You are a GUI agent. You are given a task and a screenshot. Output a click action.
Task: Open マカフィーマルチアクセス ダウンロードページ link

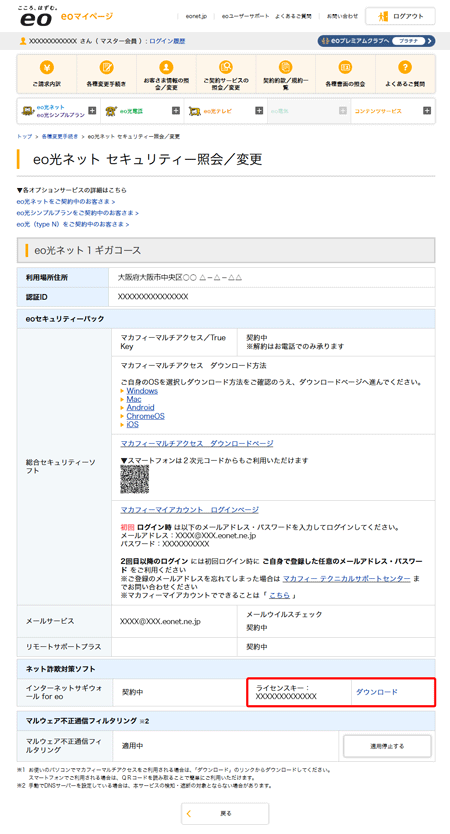click(197, 443)
